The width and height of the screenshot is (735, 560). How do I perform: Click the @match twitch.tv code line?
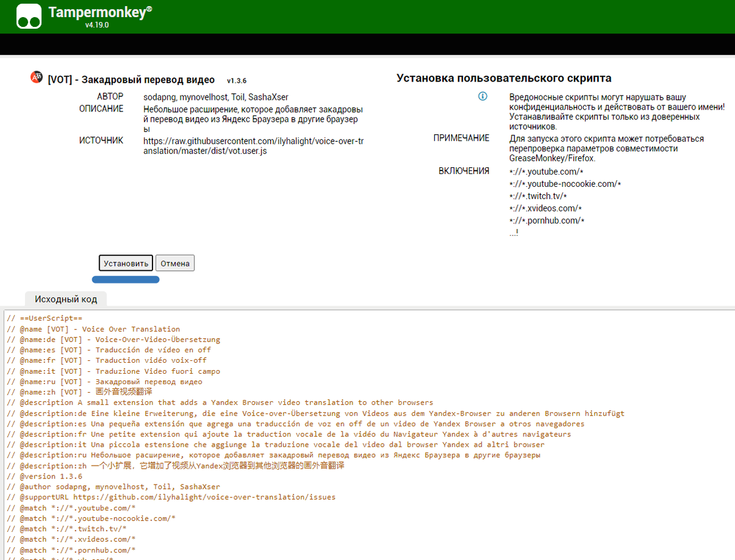67,529
